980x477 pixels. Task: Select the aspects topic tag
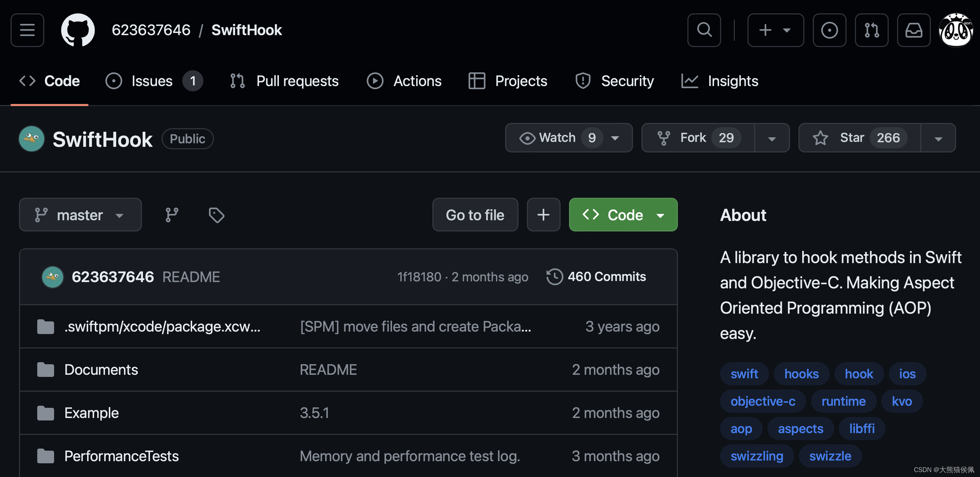point(801,429)
